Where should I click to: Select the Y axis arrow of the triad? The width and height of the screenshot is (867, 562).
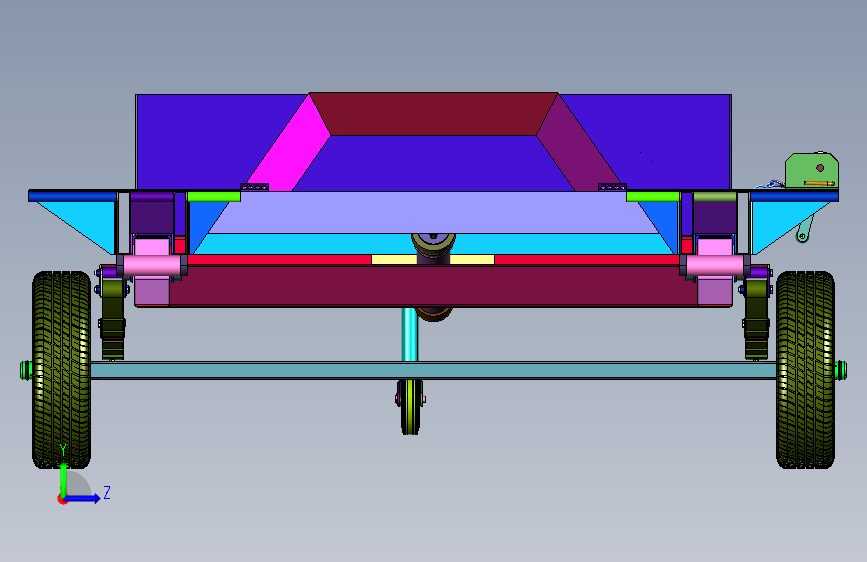coord(64,480)
